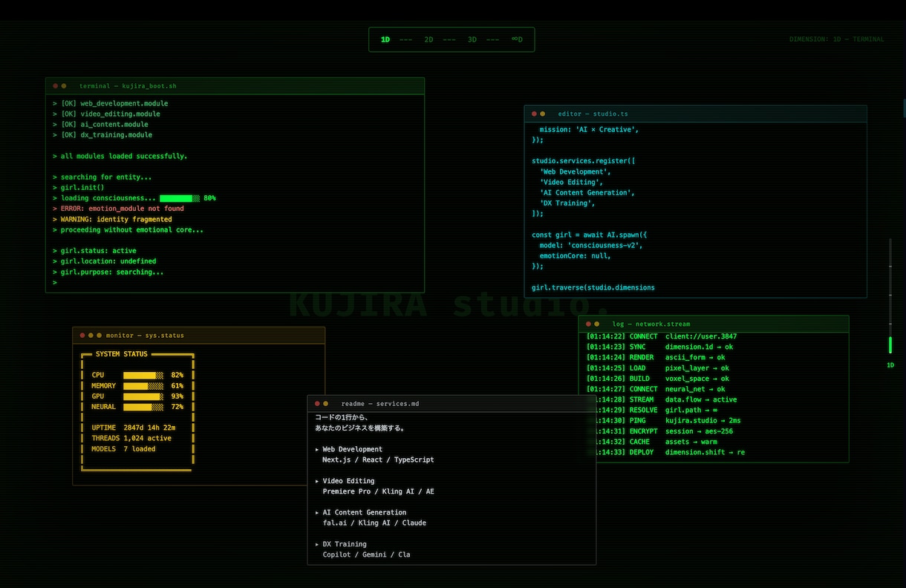The image size is (906, 588).
Task: Click the 'log — network.stream' window title
Action: tap(651, 324)
